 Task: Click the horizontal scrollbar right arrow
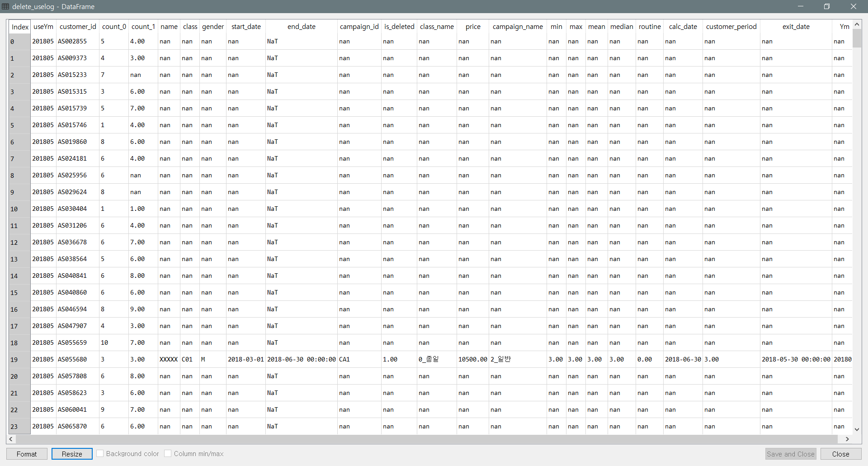(847, 439)
